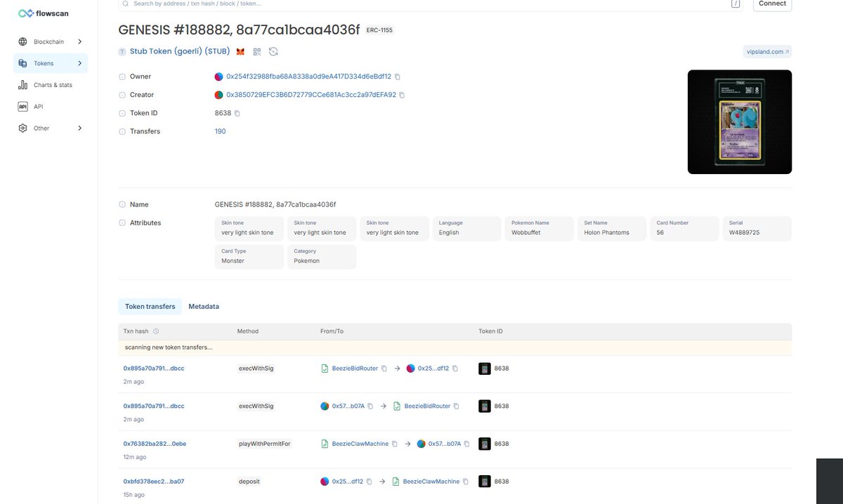
Task: Click the Pokemon Name Wobbuffet attribute
Action: click(540, 227)
